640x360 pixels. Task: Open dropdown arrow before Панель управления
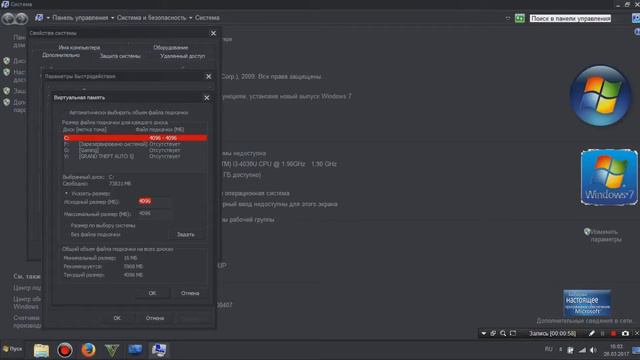click(48, 18)
